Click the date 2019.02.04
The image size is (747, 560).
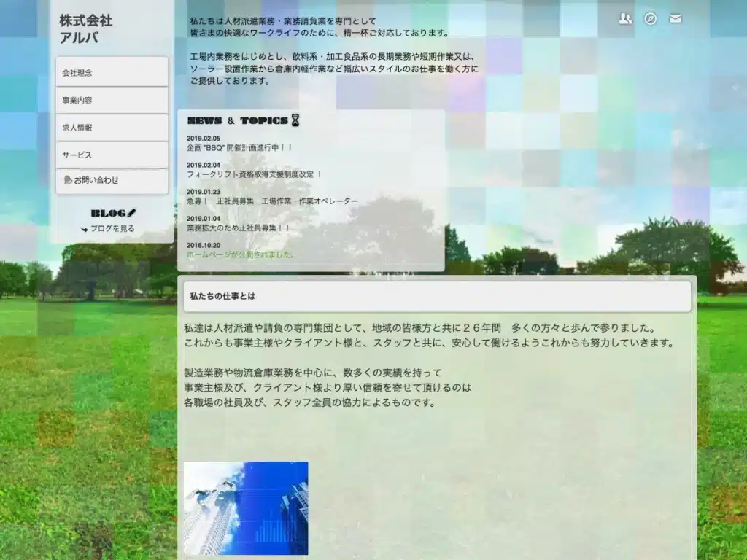[x=204, y=166]
